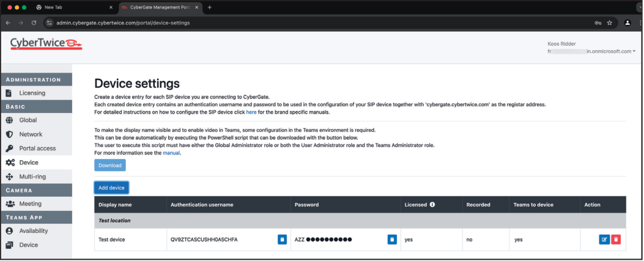Select Device under Basic in sidebar

(36, 163)
